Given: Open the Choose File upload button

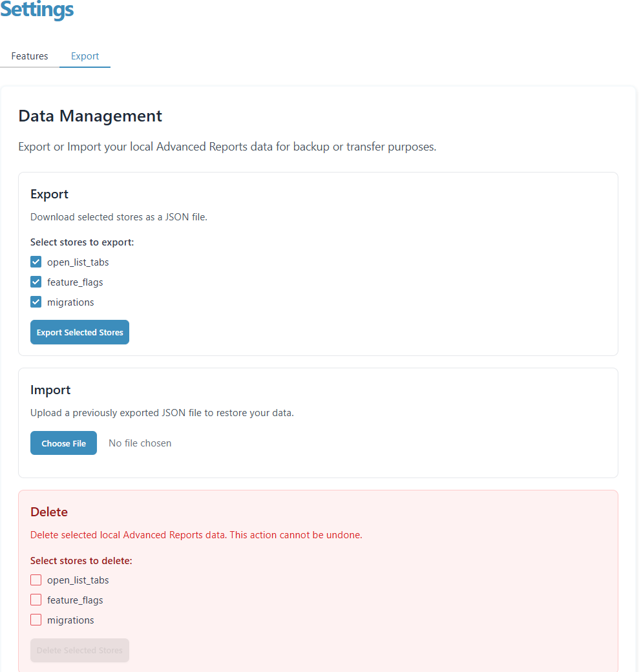Looking at the screenshot, I should [63, 443].
